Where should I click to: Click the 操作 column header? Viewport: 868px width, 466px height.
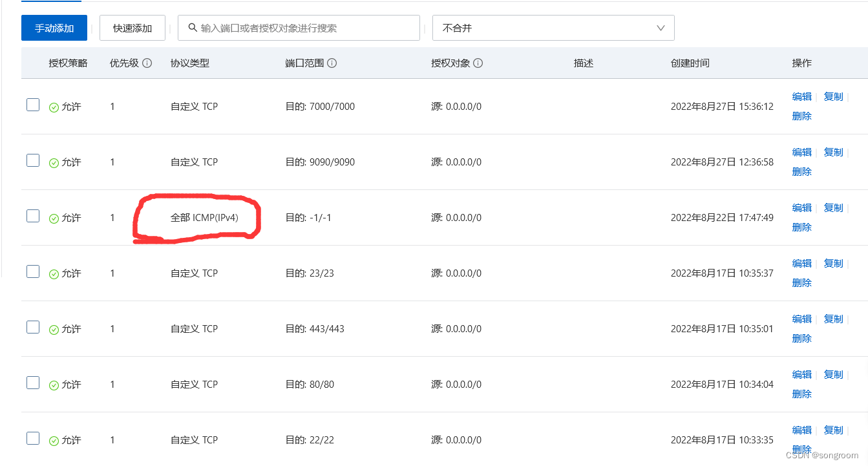802,63
